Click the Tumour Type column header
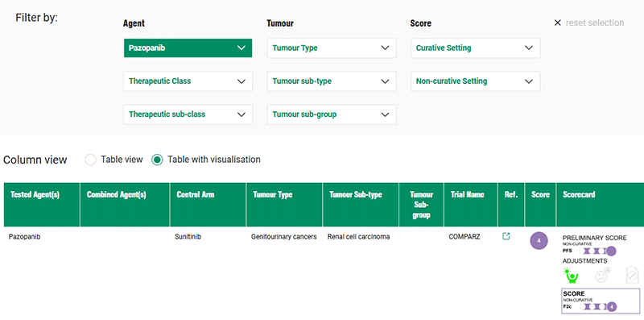 (284, 205)
